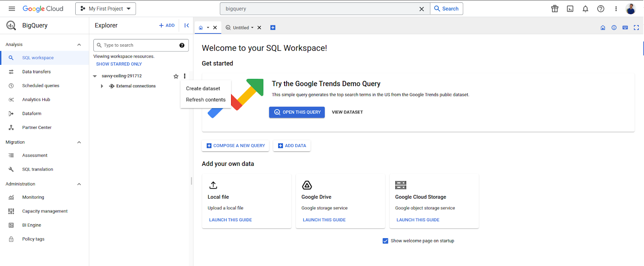The image size is (644, 266).
Task: Click the OPEN THIS QUERY button
Action: tap(297, 112)
